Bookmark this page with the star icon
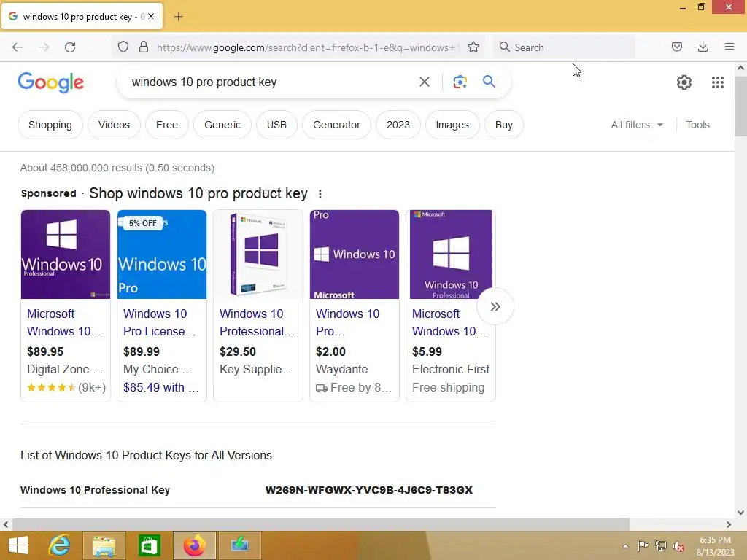Screen dimensions: 747x560 point(473,47)
